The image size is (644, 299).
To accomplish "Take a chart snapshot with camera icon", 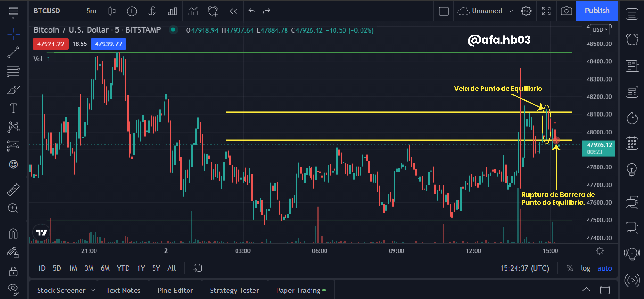I will coord(566,11).
